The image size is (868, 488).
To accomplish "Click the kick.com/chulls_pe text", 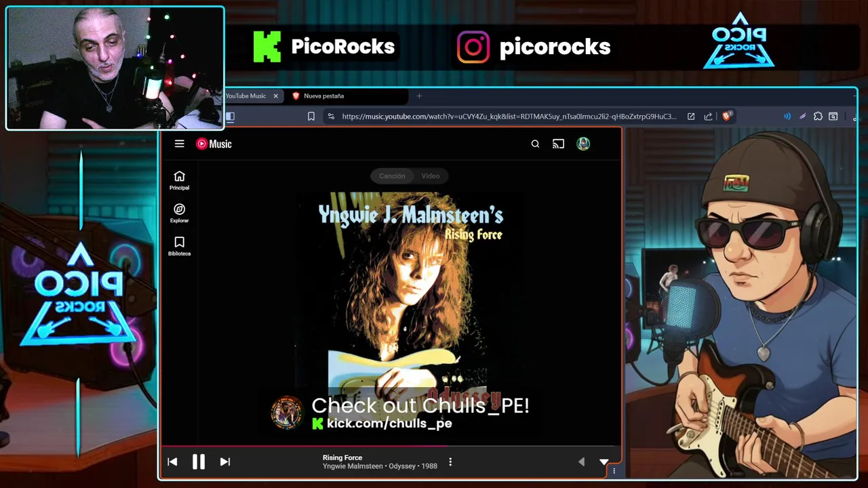I will tap(389, 424).
